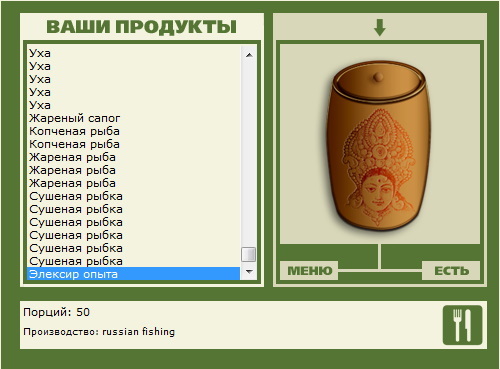
Task: Select the highlighted Элексир опыта row
Action: [x=133, y=274]
